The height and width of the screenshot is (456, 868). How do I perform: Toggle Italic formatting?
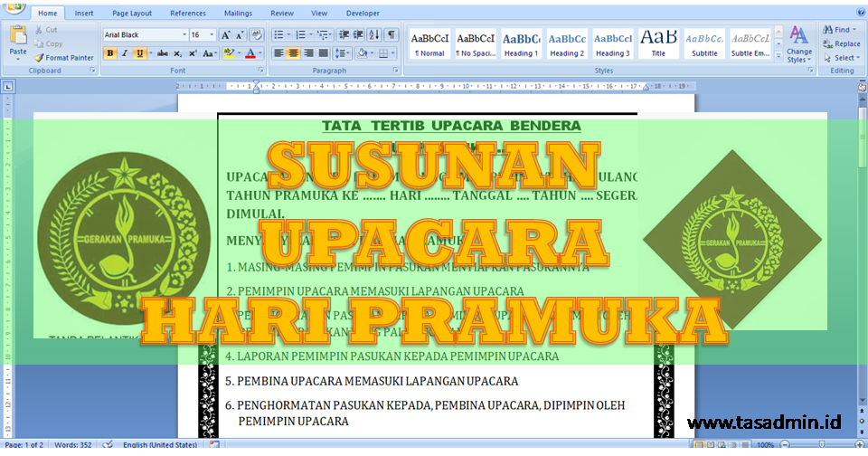point(125,53)
